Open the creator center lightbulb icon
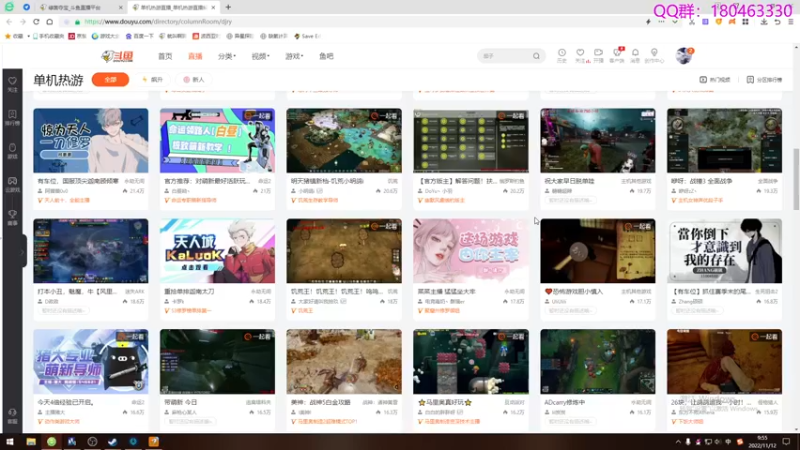800x450 pixels. pos(654,55)
